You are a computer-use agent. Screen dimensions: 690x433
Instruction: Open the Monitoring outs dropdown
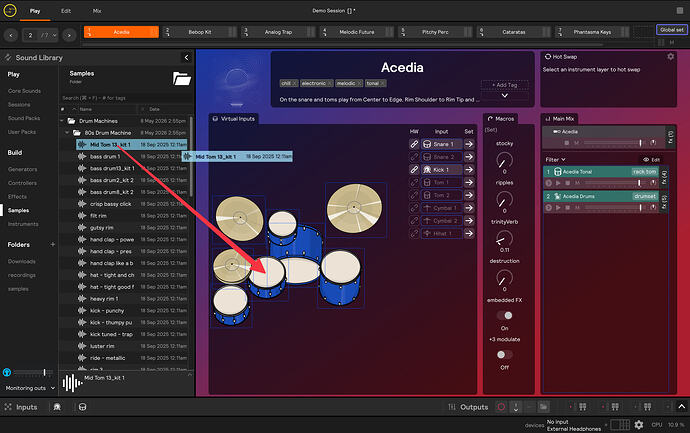click(x=30, y=388)
